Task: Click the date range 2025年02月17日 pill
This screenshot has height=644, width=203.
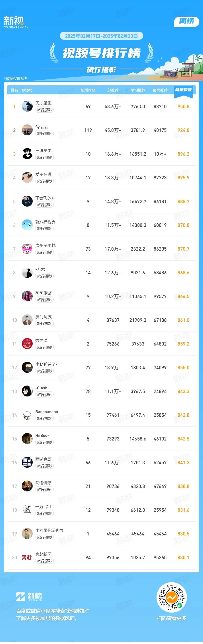Action: coord(101,36)
